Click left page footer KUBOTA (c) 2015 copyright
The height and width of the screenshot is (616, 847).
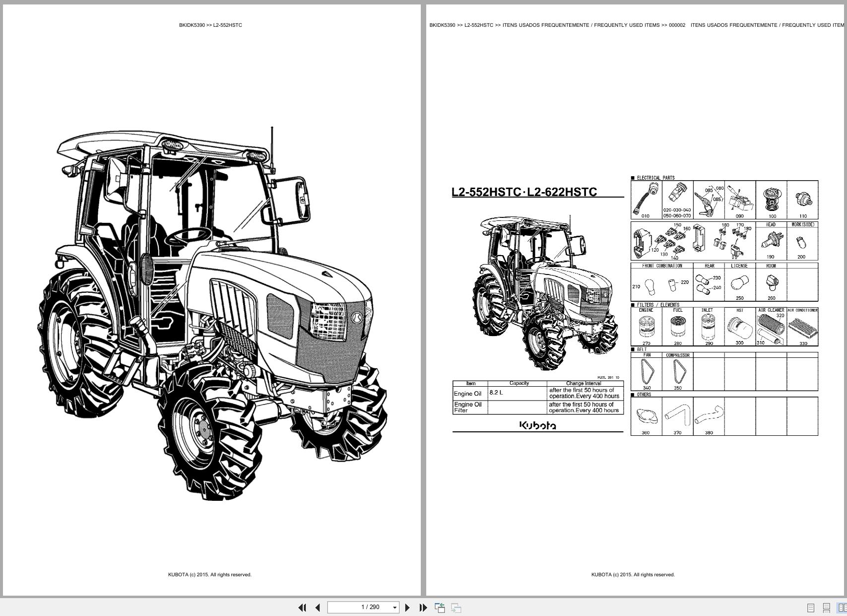[210, 574]
